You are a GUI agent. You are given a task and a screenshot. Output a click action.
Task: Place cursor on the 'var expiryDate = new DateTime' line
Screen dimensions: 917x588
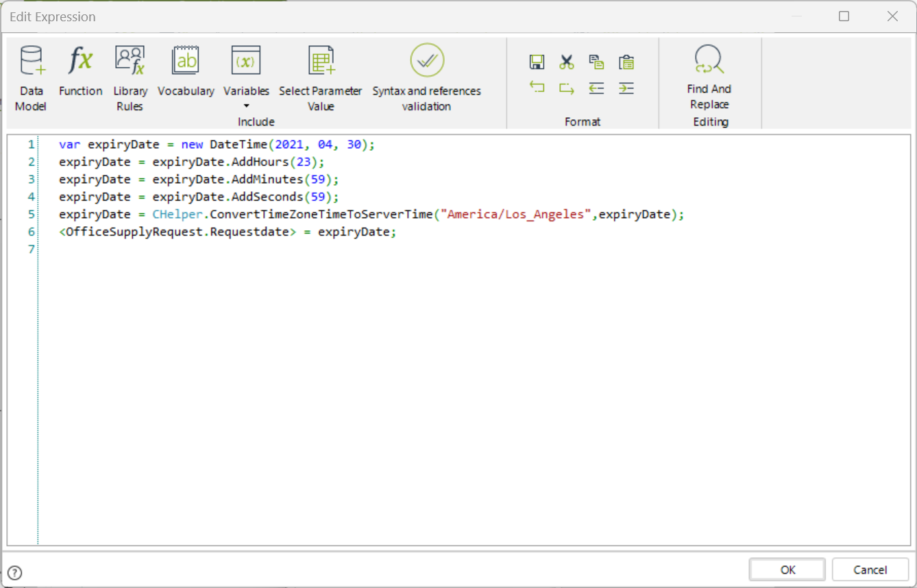click(x=217, y=145)
